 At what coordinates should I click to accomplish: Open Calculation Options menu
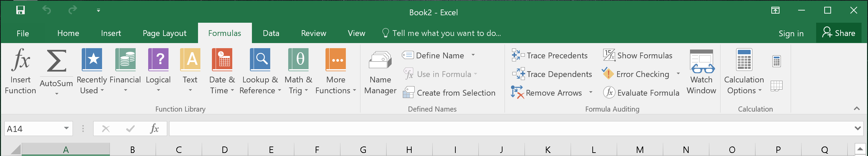tap(744, 71)
